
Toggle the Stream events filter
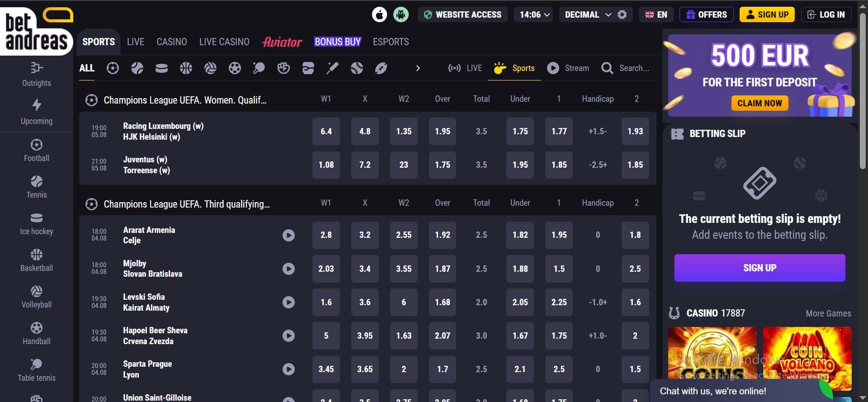(x=568, y=68)
